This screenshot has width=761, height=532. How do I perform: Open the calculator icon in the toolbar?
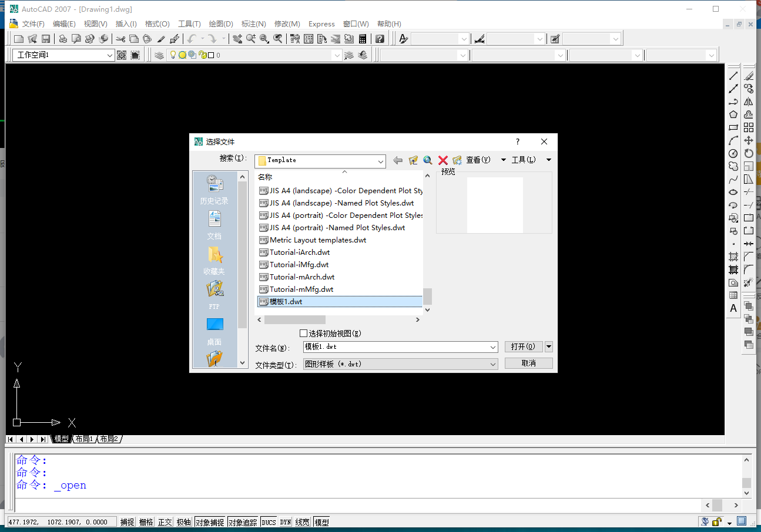point(363,39)
